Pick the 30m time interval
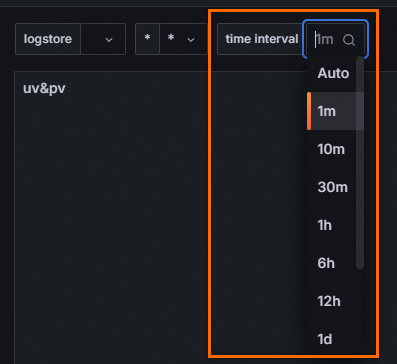The image size is (397, 364). point(335,187)
